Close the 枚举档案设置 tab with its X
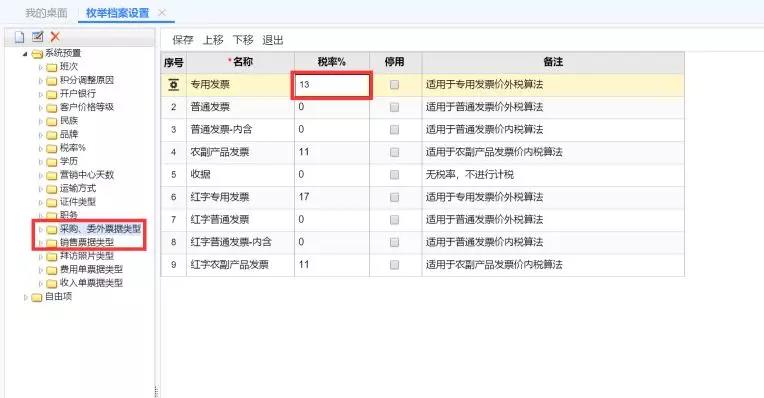The image size is (764, 398). tap(162, 13)
